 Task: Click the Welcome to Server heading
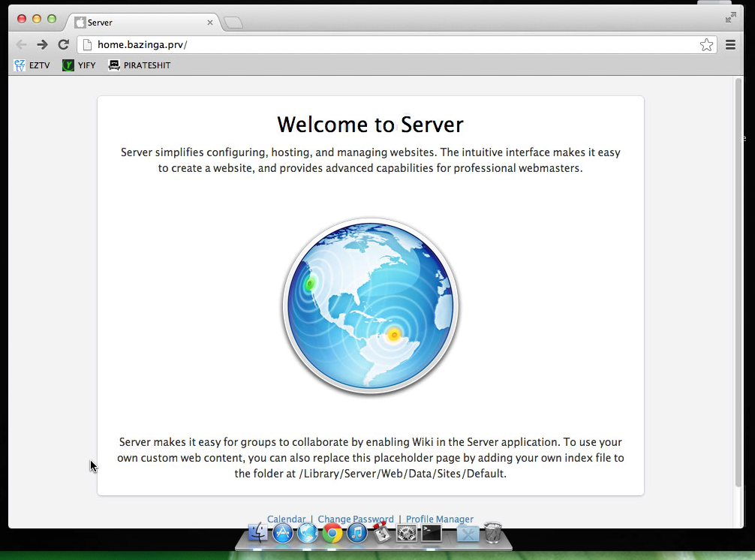(x=370, y=125)
